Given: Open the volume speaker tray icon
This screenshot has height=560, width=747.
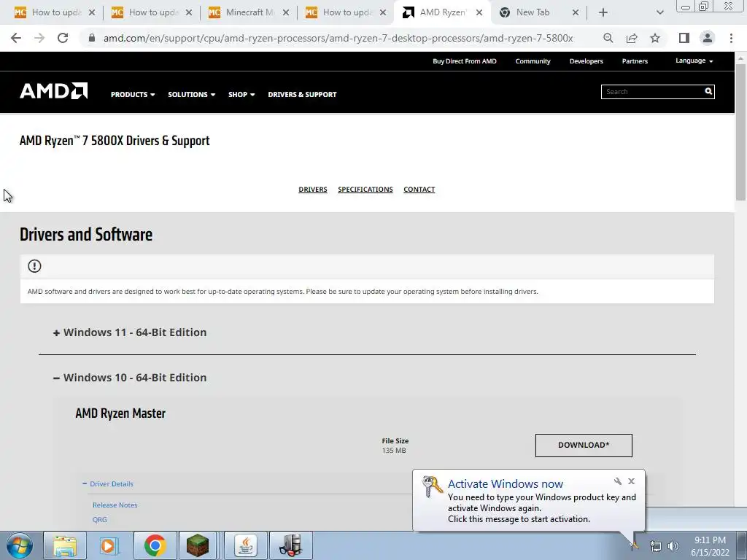Looking at the screenshot, I should 673,547.
